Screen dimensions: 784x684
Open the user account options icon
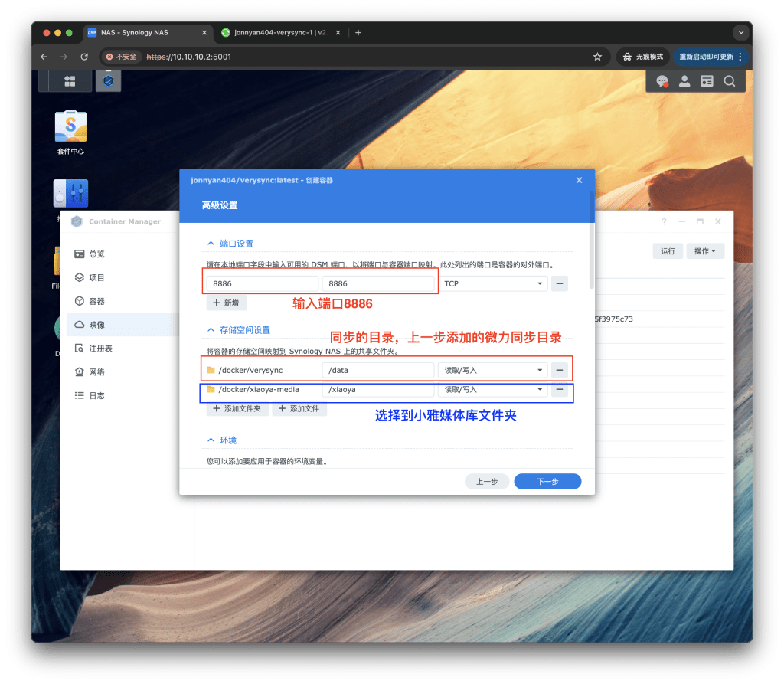(x=684, y=81)
